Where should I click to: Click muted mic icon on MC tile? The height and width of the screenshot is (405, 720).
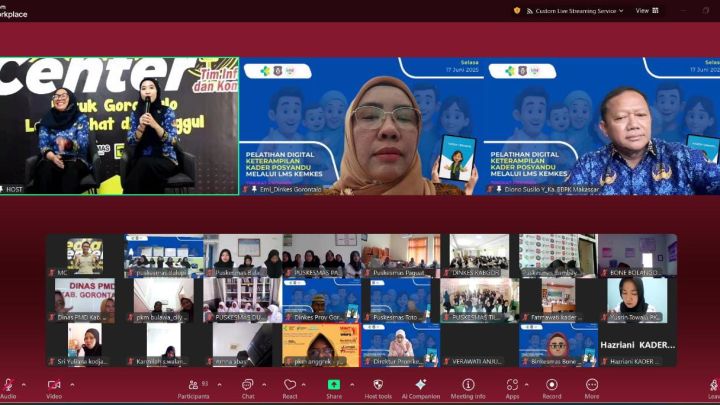(52, 273)
